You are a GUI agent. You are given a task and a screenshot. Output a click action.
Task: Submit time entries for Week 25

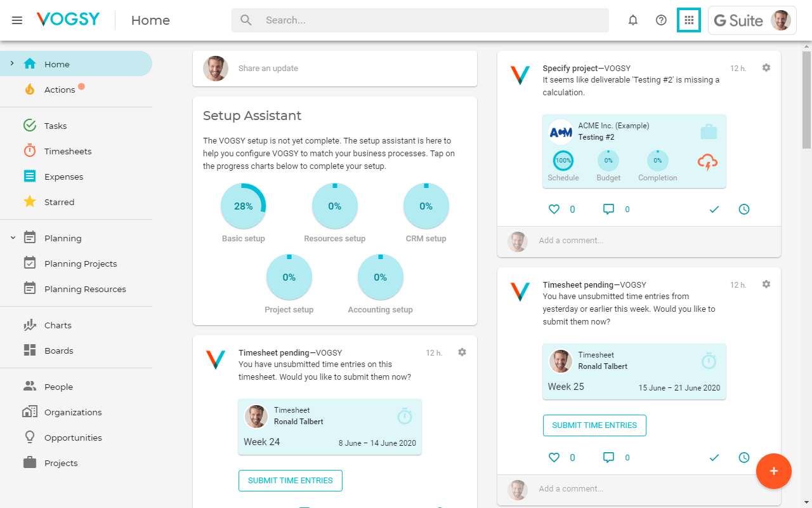[594, 425]
